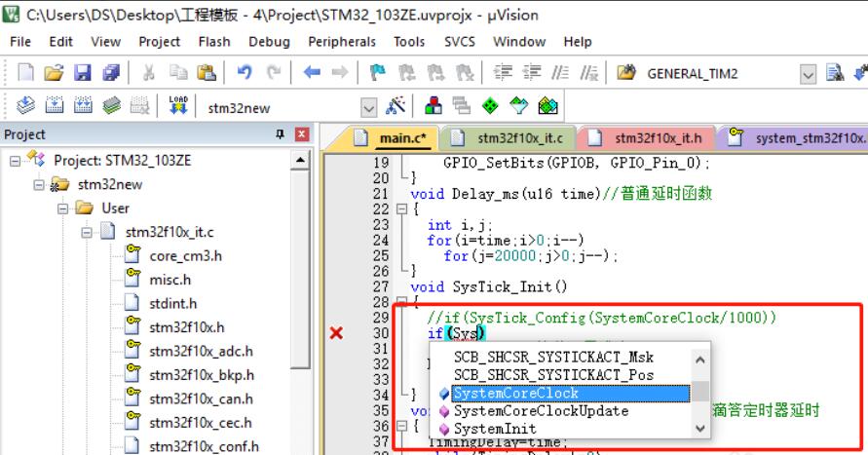Click the Manage Run-Time Environment green diamond icon

coord(492,106)
